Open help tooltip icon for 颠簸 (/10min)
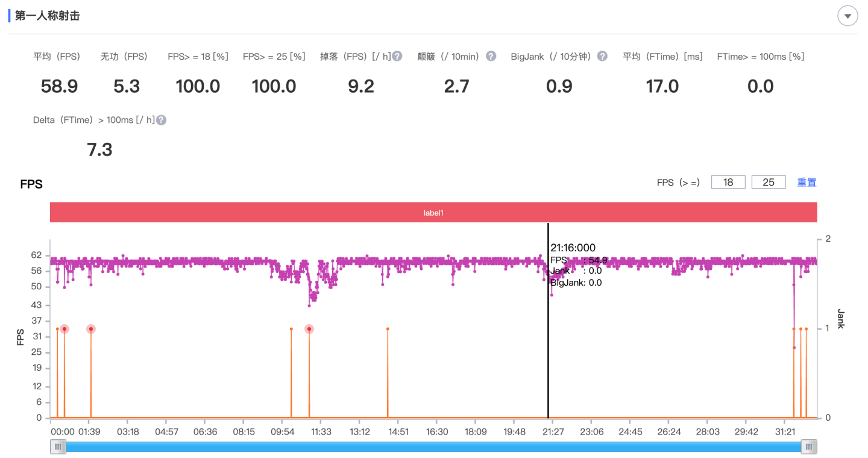The width and height of the screenshot is (868, 458). point(491,56)
